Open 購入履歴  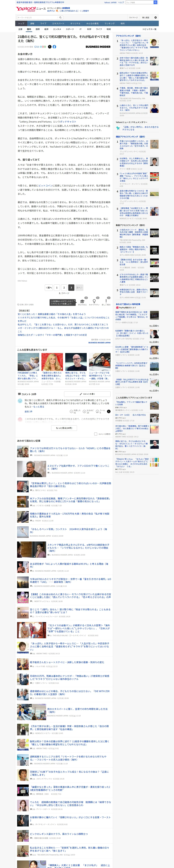(146, 18)
